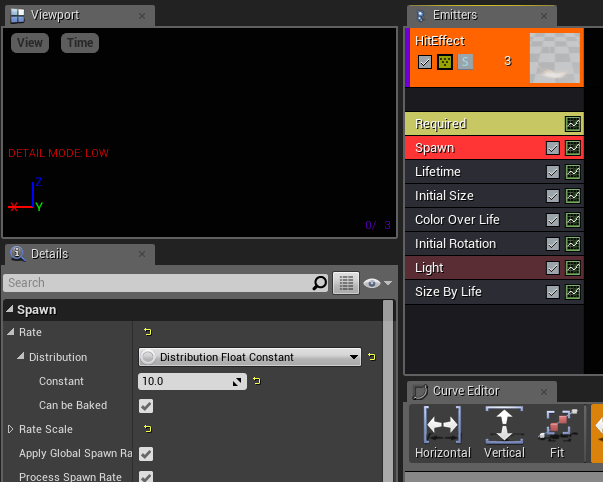Viewport: 603px width, 482px height.
Task: Click the Viewport tab icon
Action: (17, 15)
